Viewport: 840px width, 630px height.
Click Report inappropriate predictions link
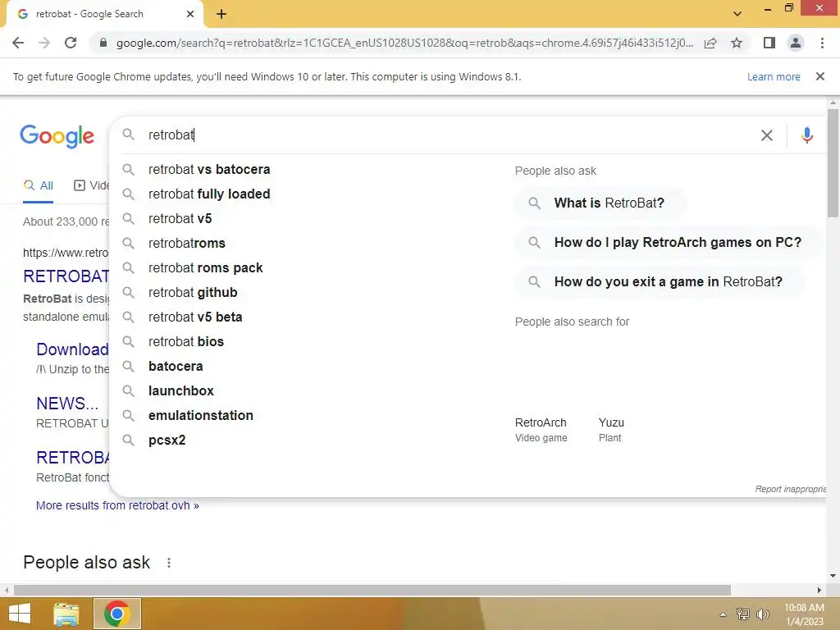(x=790, y=489)
